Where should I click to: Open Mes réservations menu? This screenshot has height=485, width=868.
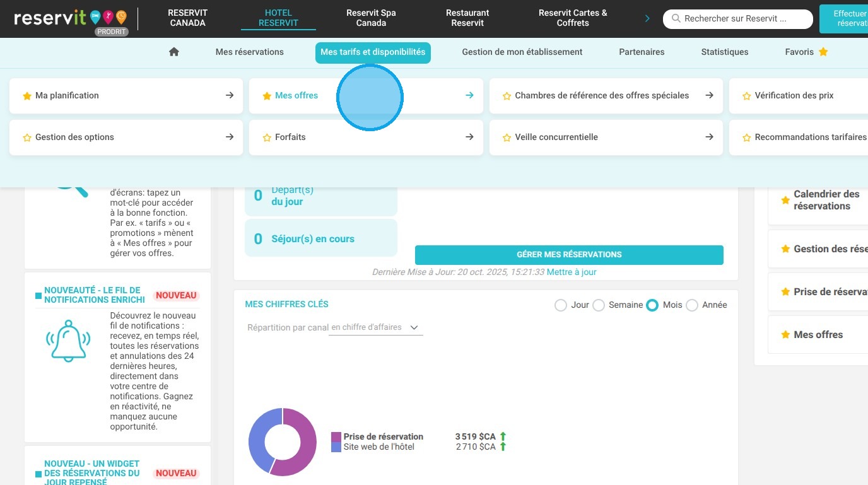click(250, 52)
